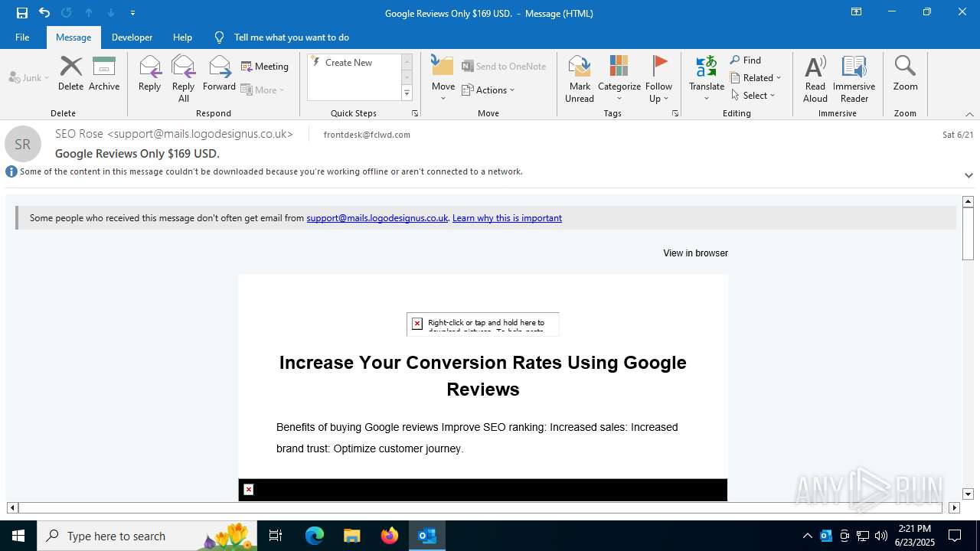Go to previous item with up arrow
Viewport: 980px width, 551px height.
[89, 13]
